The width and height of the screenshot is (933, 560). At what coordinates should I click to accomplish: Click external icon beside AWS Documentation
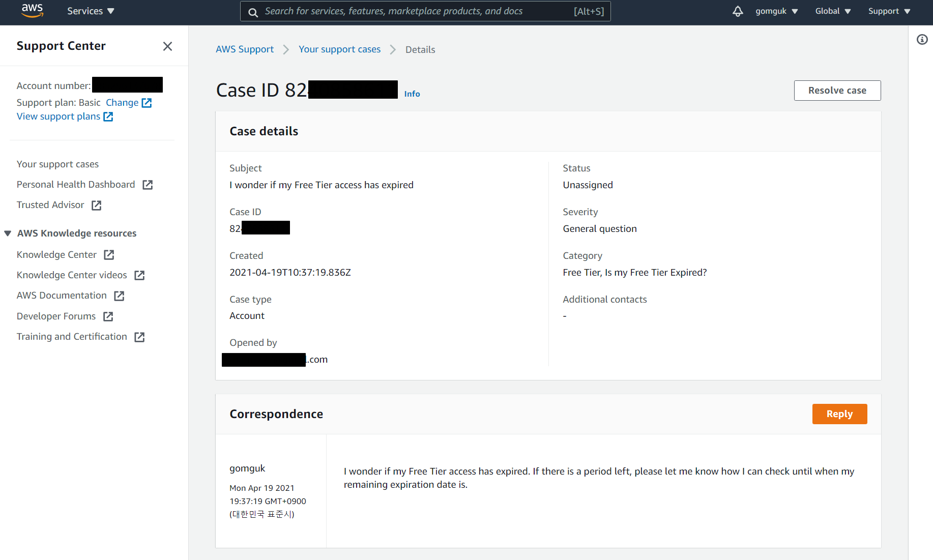tap(119, 296)
